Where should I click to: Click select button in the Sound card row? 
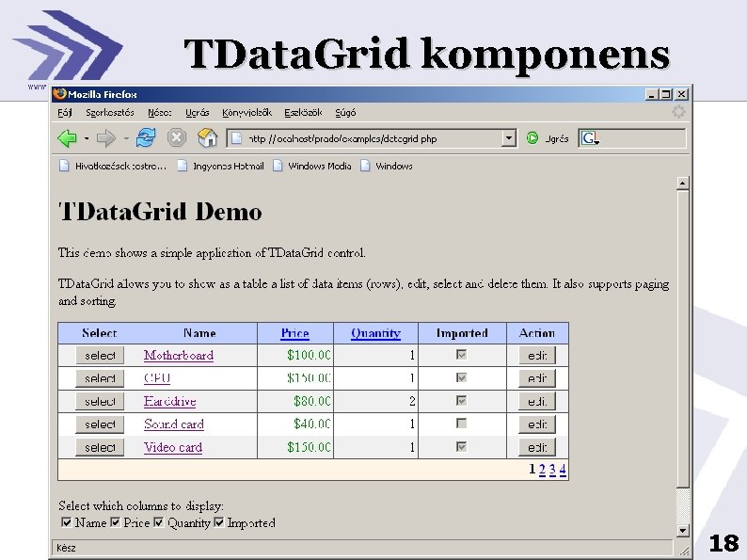click(x=100, y=424)
